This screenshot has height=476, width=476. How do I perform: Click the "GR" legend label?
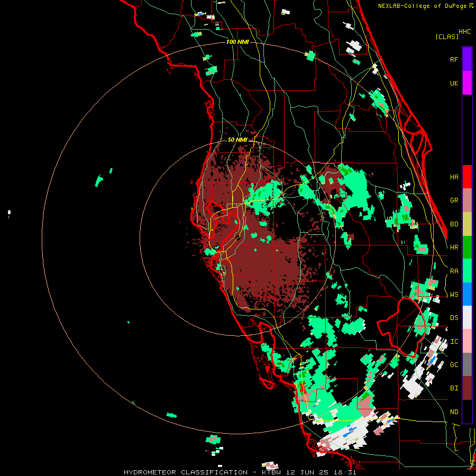click(x=454, y=200)
